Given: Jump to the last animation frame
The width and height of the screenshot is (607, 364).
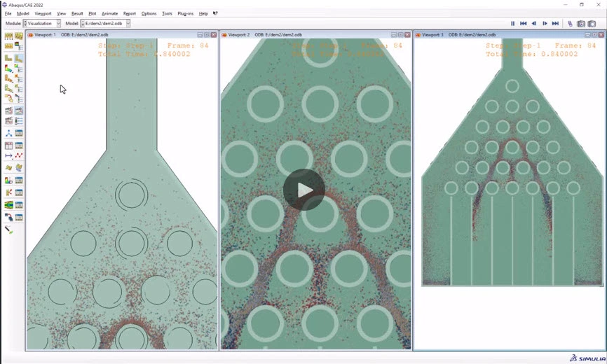Looking at the screenshot, I should pos(555,24).
